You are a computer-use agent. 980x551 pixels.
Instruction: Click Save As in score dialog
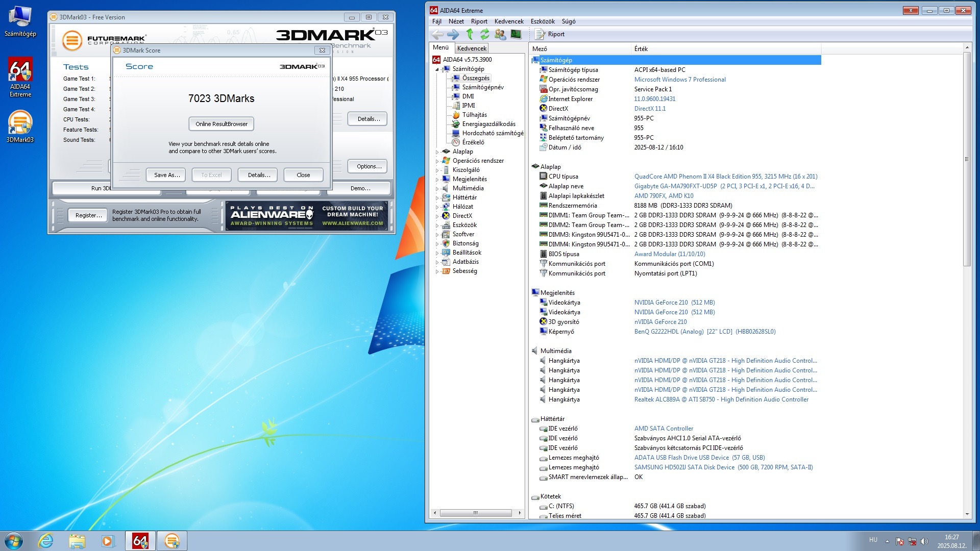[x=167, y=175]
